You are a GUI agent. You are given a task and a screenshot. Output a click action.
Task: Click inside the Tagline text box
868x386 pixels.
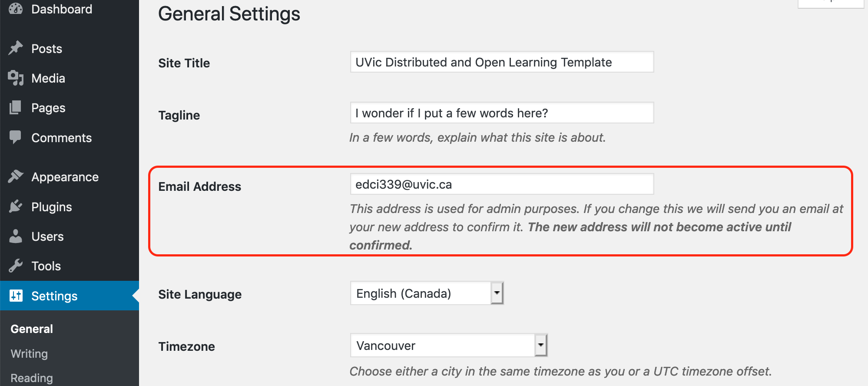coord(502,113)
